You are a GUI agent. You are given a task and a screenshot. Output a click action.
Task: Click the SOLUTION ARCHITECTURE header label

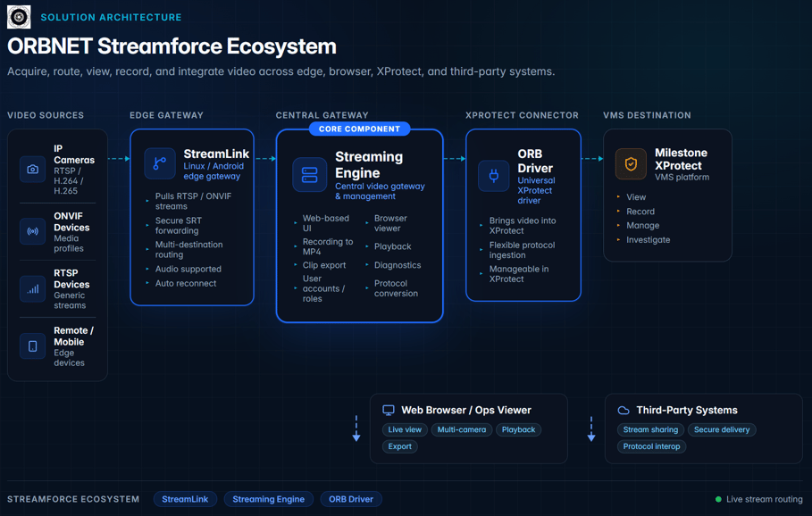tap(111, 17)
